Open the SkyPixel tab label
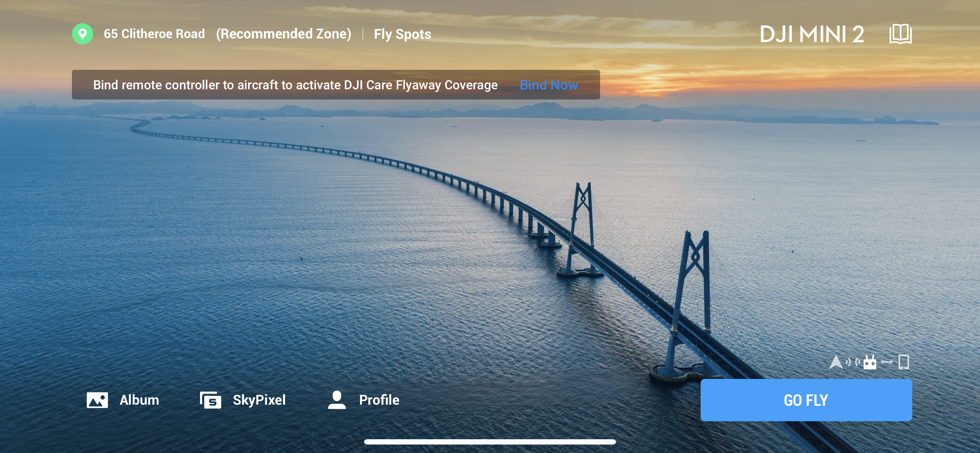The image size is (980, 453). 259,400
